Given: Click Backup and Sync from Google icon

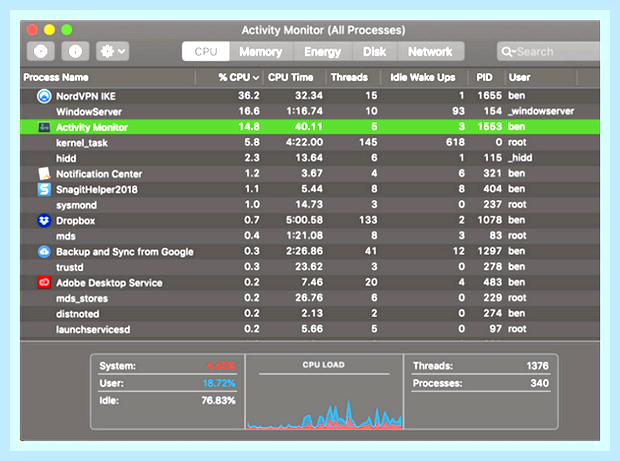Looking at the screenshot, I should point(44,251).
